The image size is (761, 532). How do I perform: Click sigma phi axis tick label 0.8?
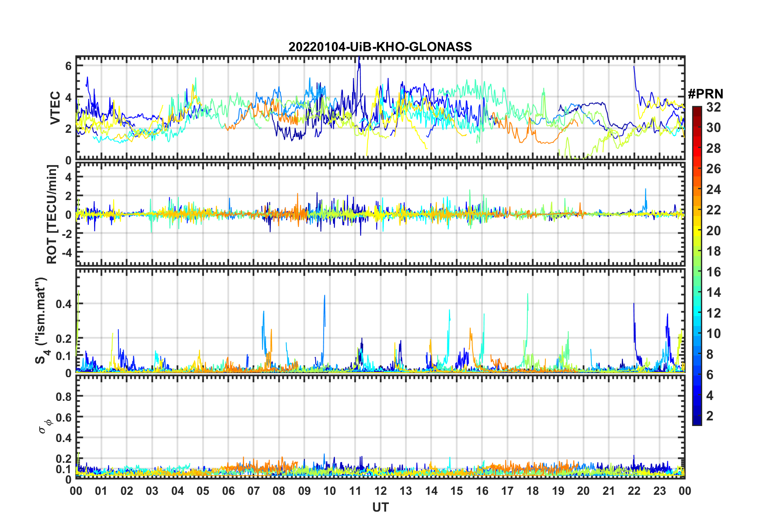(x=64, y=396)
